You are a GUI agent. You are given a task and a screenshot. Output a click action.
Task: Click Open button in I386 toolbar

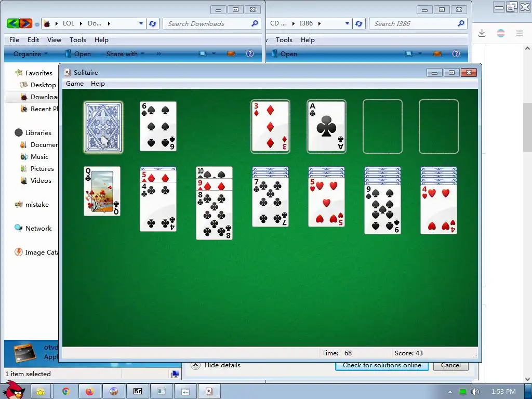click(x=284, y=54)
